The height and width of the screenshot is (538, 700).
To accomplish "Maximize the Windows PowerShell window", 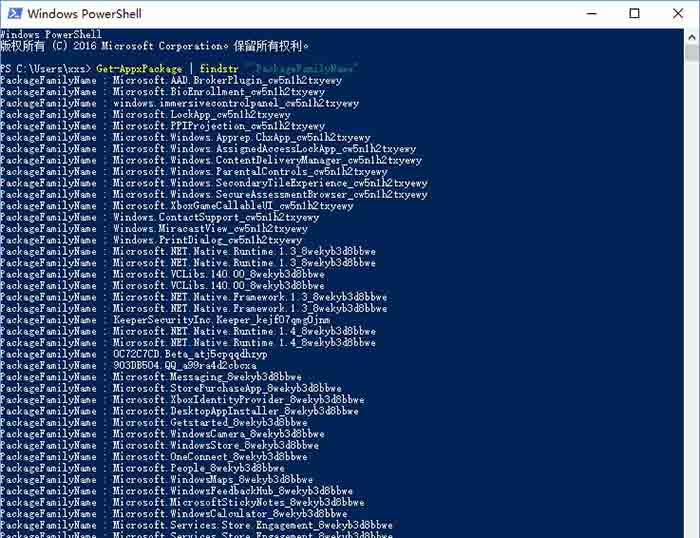I will point(634,14).
